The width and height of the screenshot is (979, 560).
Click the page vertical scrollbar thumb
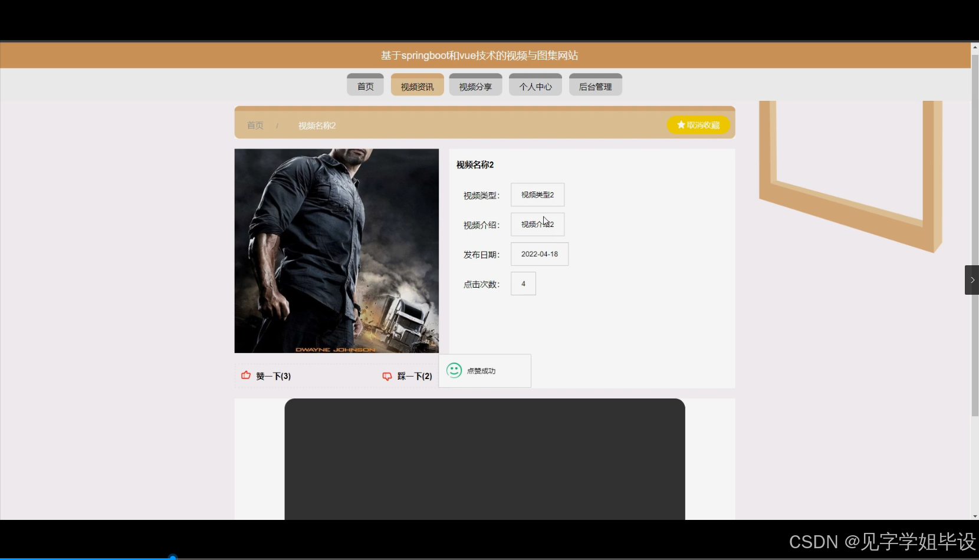pos(975,236)
